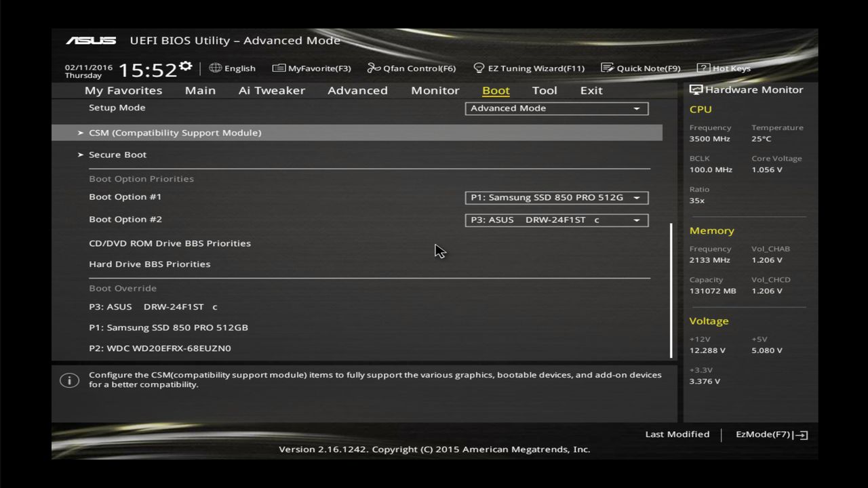
Task: Click CPU Frequency value 3500 MHz
Action: tap(710, 139)
